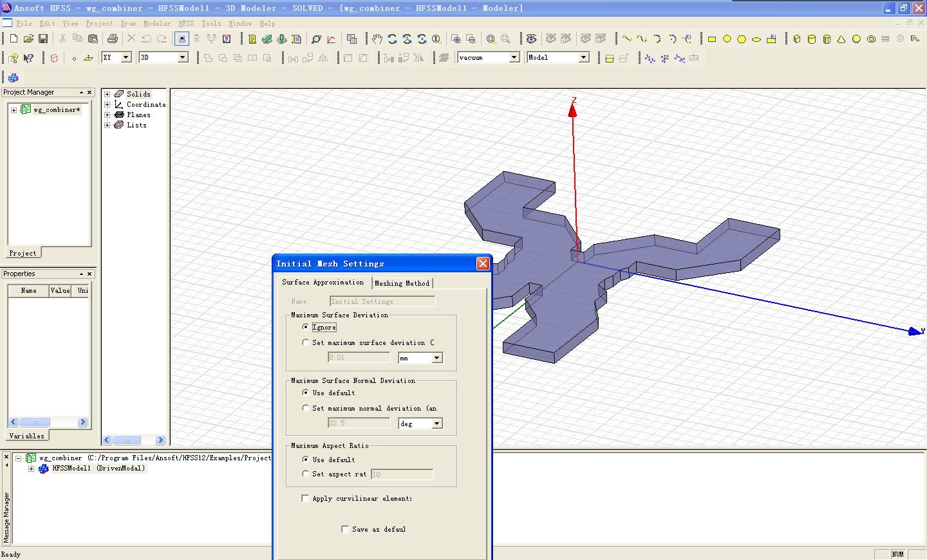Click the Value column header in Properties

coord(61,290)
